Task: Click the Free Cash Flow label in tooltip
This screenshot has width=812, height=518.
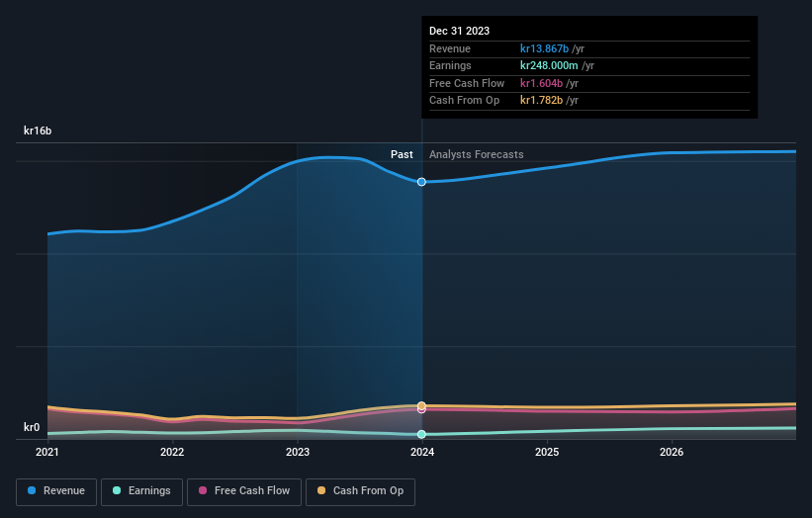Action: coord(467,83)
